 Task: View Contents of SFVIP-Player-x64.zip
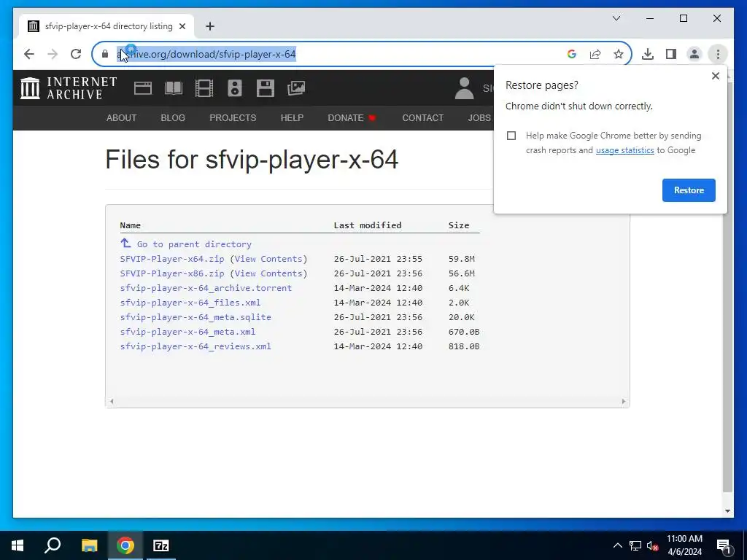pyautogui.click(x=268, y=259)
